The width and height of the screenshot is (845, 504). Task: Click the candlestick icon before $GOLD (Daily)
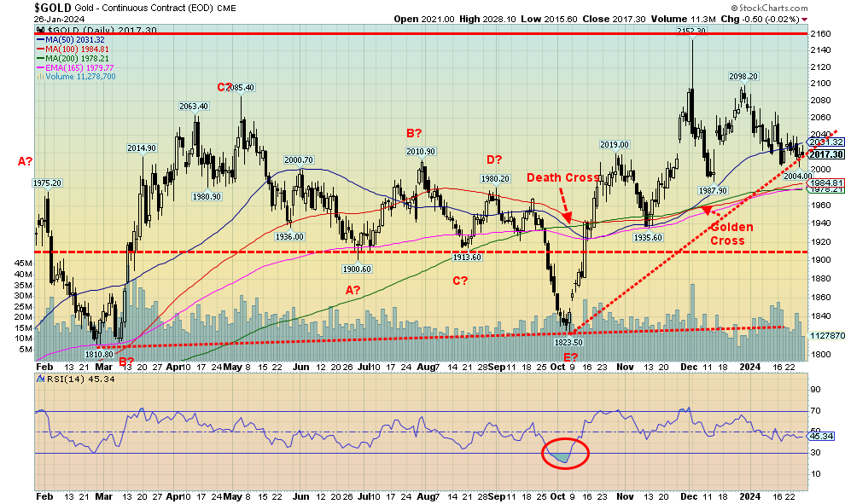pyautogui.click(x=38, y=29)
